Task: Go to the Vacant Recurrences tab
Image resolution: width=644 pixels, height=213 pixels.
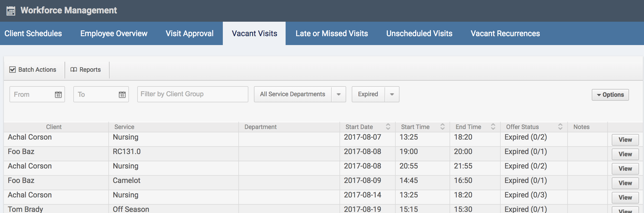Action: pos(505,34)
